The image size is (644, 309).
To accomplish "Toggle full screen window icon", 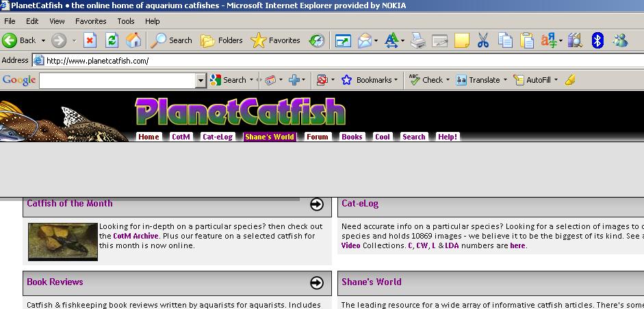I will pyautogui.click(x=343, y=40).
